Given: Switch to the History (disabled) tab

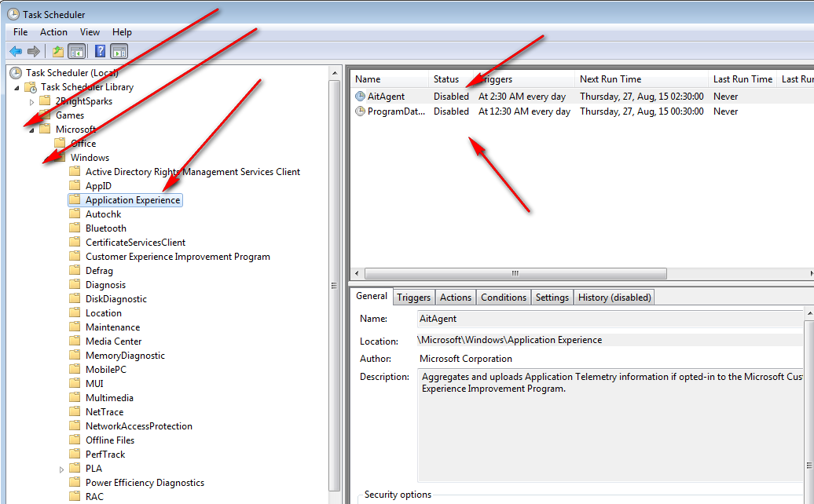Looking at the screenshot, I should [x=614, y=297].
